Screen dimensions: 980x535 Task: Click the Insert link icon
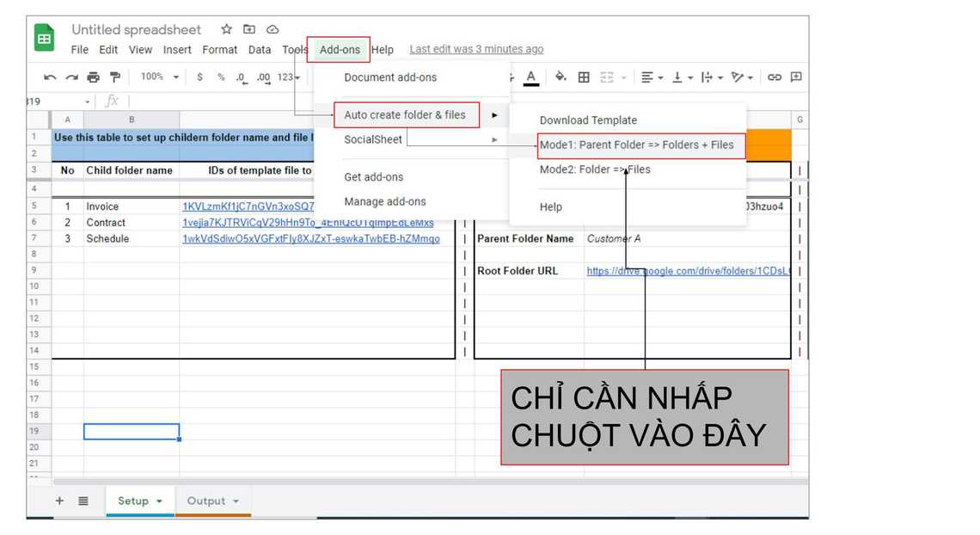click(774, 77)
